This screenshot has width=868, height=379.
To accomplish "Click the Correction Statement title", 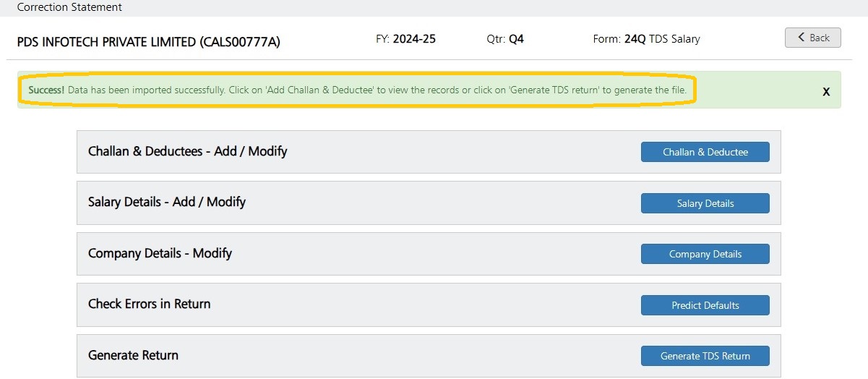I will [69, 7].
